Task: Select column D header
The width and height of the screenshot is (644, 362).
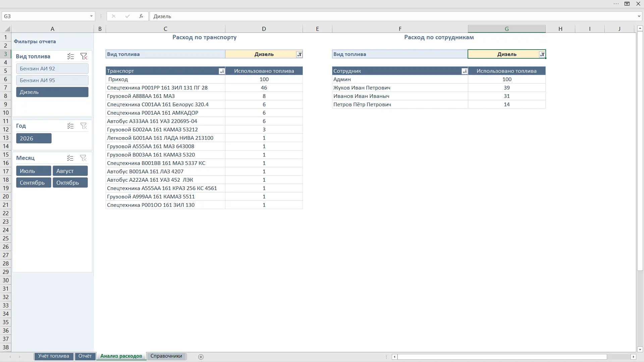Action: (x=264, y=29)
